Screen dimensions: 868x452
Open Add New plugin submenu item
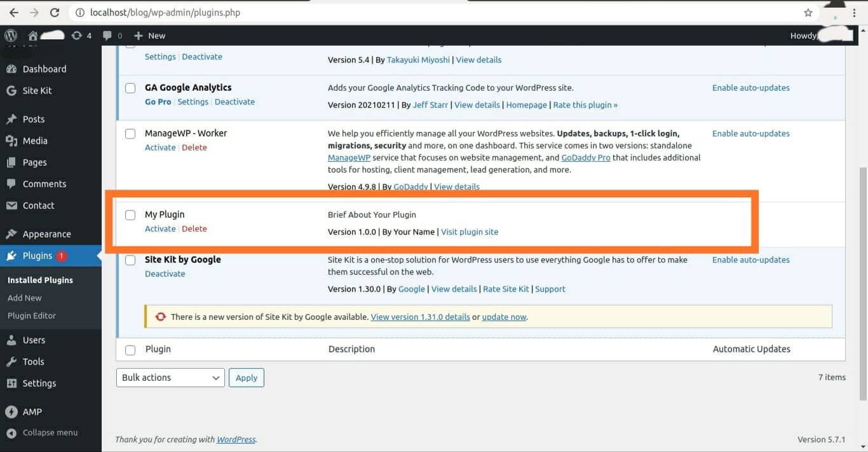[x=25, y=298]
